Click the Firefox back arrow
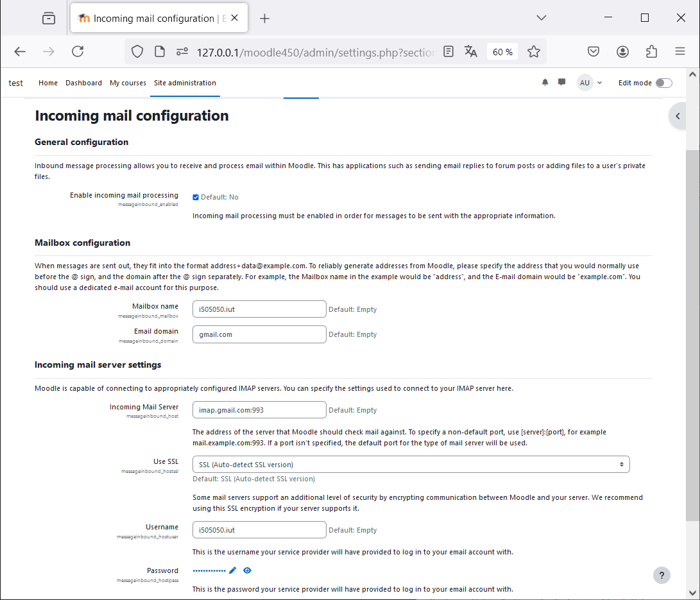 20,52
